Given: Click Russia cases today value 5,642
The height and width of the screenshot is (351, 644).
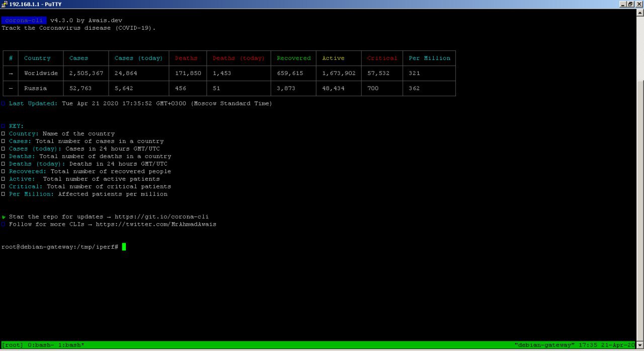Looking at the screenshot, I should 124,89.
